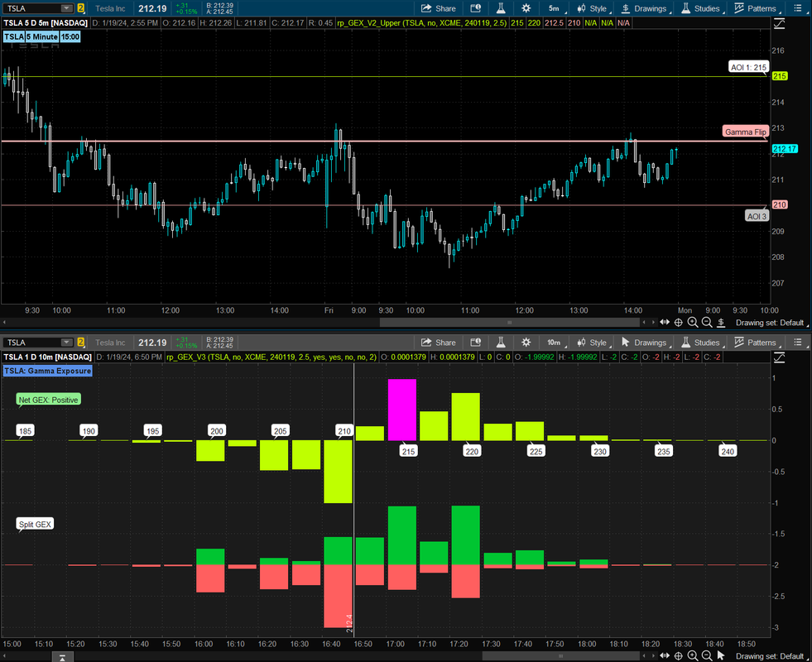The width and height of the screenshot is (812, 662).
Task: Open lower chart Drawing set: Default
Action: (x=770, y=655)
